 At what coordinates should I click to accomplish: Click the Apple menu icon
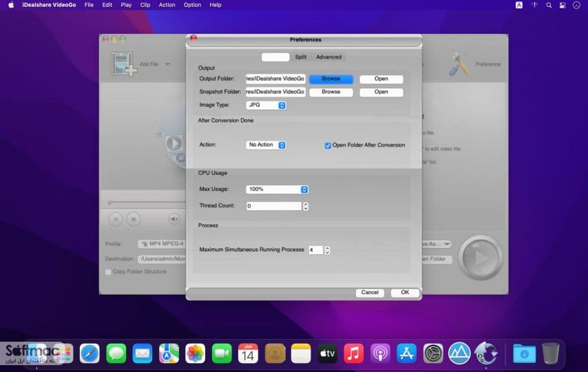(11, 5)
